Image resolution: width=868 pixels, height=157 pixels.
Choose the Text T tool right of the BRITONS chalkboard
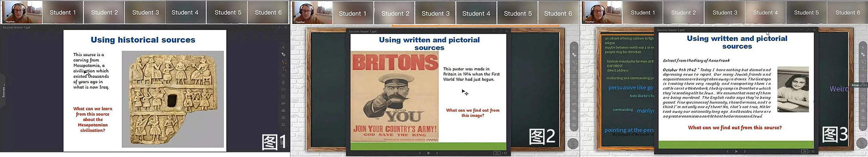coord(574,69)
